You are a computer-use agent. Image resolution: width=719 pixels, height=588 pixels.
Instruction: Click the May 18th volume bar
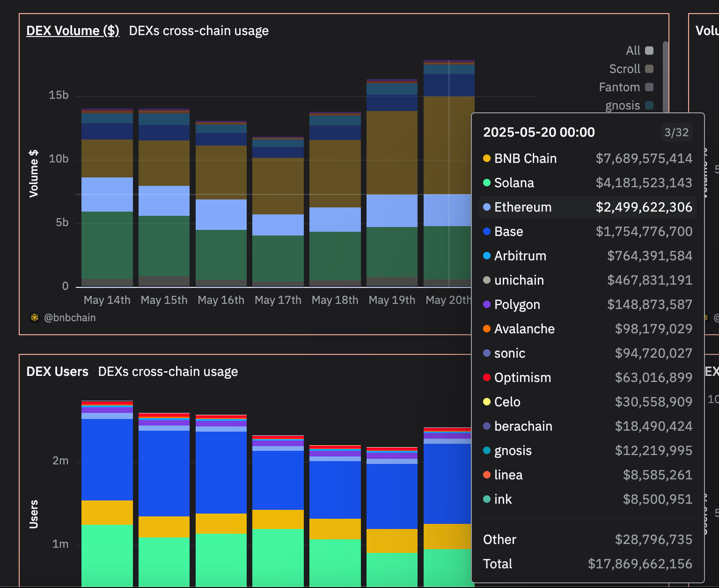tap(335, 199)
